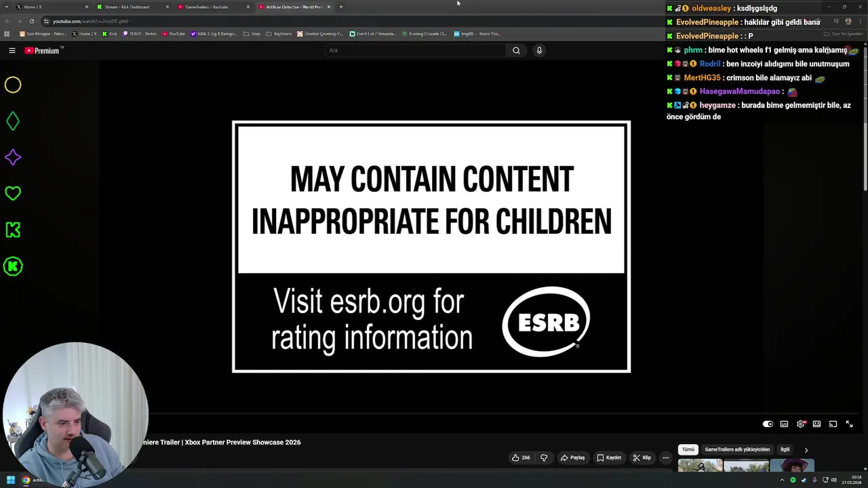Open the Windows Start menu

[10, 481]
